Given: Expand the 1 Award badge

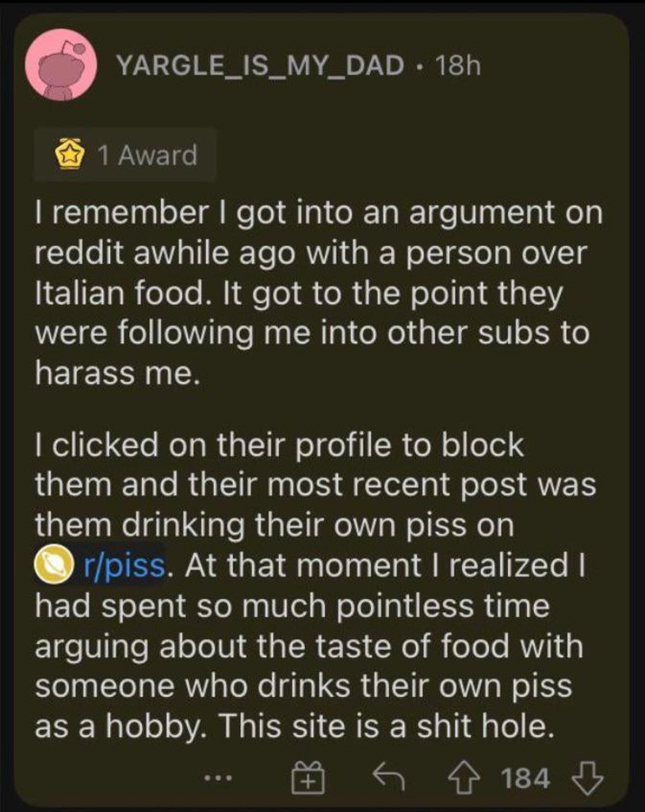Looking at the screenshot, I should tap(125, 155).
